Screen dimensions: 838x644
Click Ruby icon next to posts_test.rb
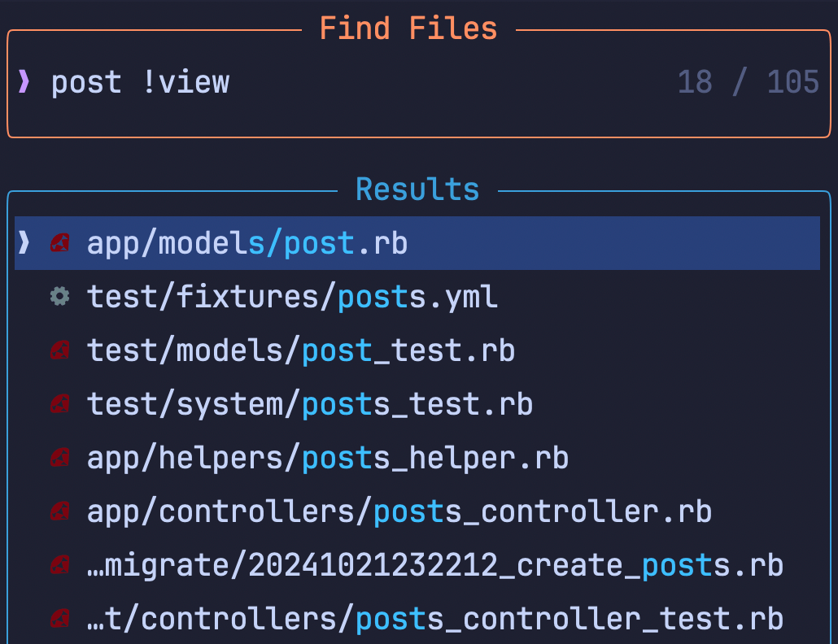59,404
